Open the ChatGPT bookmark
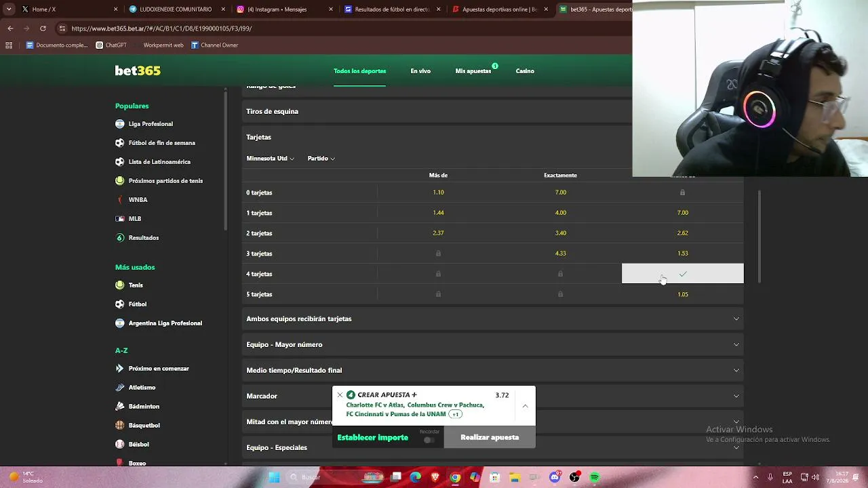Viewport: 868px width, 488px height. tap(111, 45)
